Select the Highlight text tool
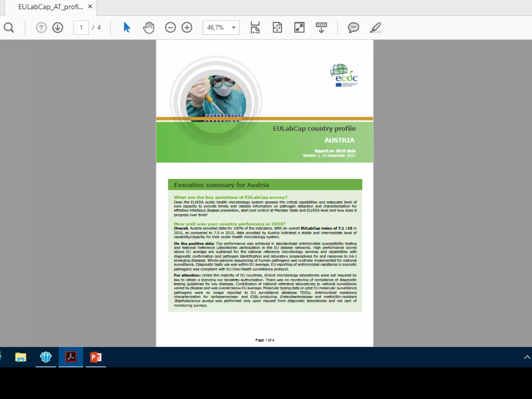 376,28
